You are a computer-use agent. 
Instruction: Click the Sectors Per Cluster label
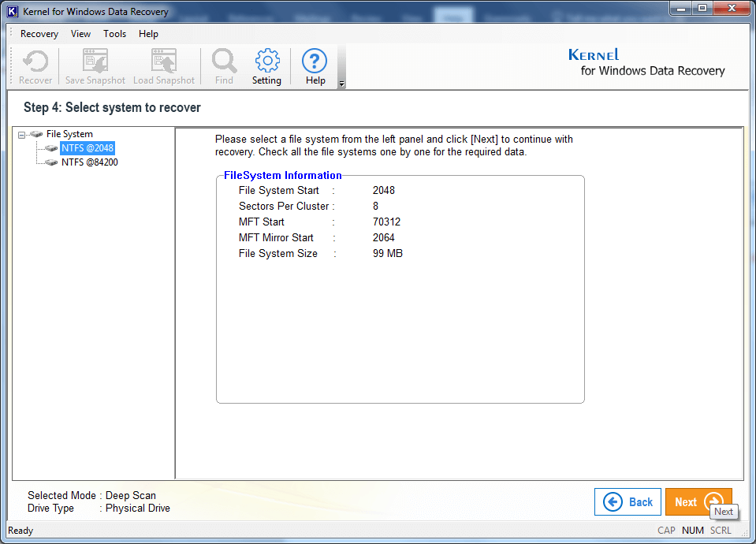(284, 207)
